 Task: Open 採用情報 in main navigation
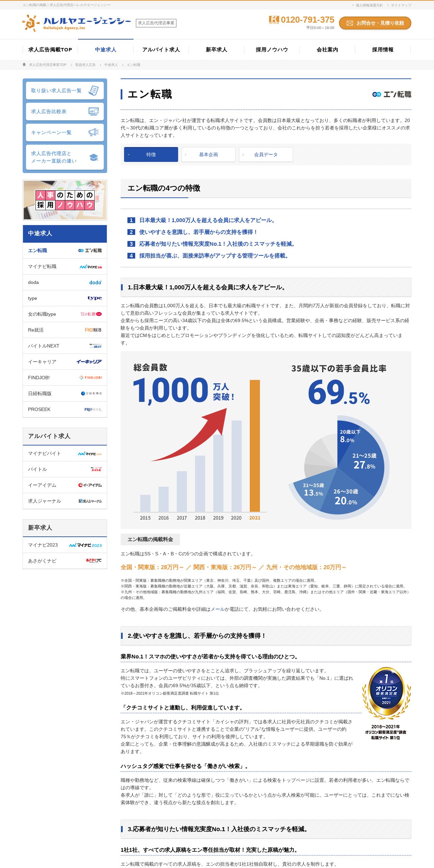pyautogui.click(x=383, y=50)
